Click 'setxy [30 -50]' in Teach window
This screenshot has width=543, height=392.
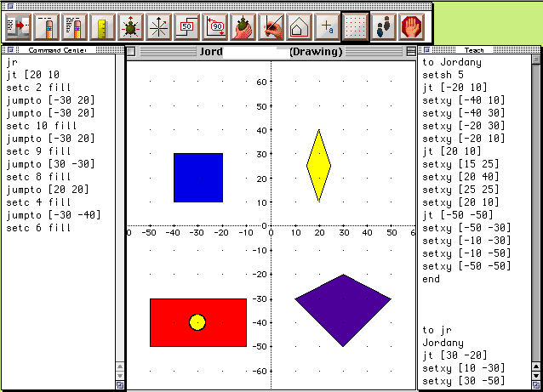tap(464, 381)
